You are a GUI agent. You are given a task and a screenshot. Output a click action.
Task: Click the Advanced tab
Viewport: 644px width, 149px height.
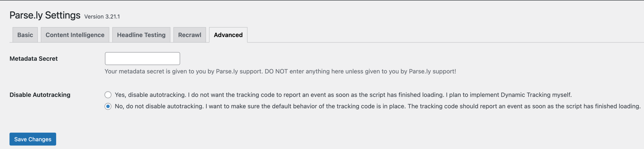tap(228, 35)
